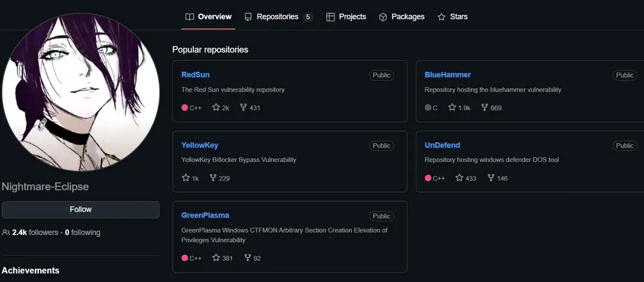Click the 'Popular repositories' heading

210,50
